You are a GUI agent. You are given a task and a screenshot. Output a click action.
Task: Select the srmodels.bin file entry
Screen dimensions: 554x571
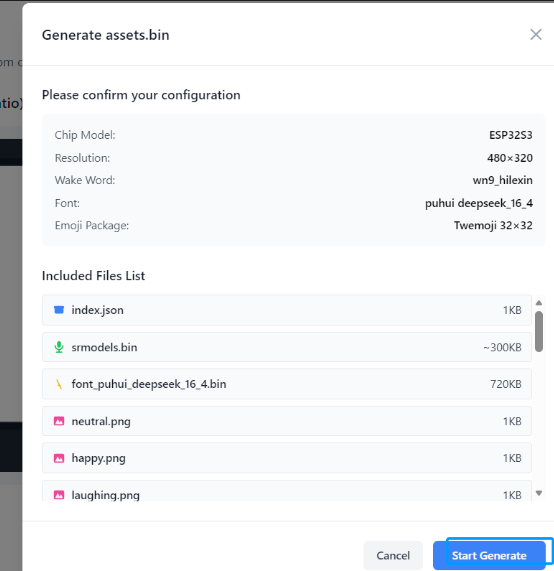point(287,347)
